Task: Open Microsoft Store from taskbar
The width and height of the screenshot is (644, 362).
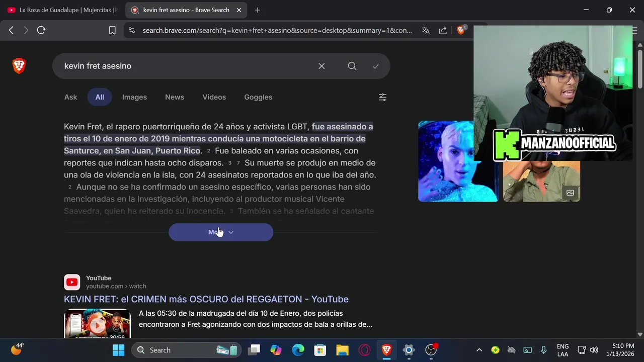Action: (x=320, y=350)
